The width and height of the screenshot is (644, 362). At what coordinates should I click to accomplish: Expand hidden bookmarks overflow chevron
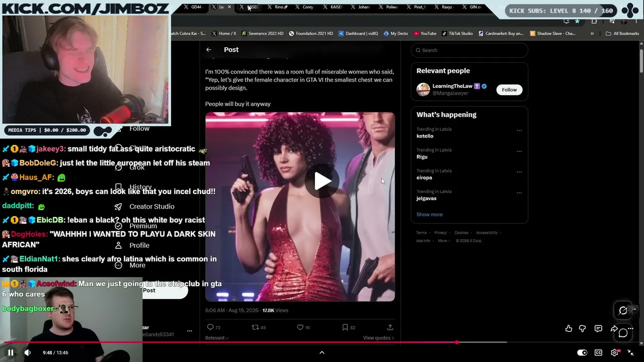pyautogui.click(x=592, y=34)
